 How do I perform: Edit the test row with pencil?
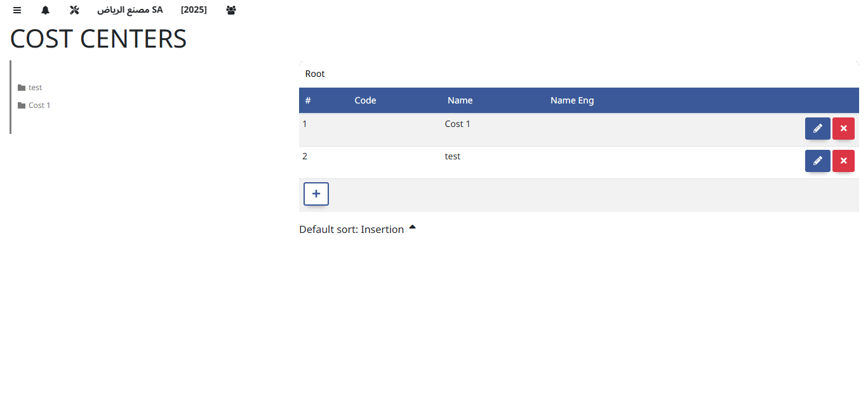pos(817,161)
